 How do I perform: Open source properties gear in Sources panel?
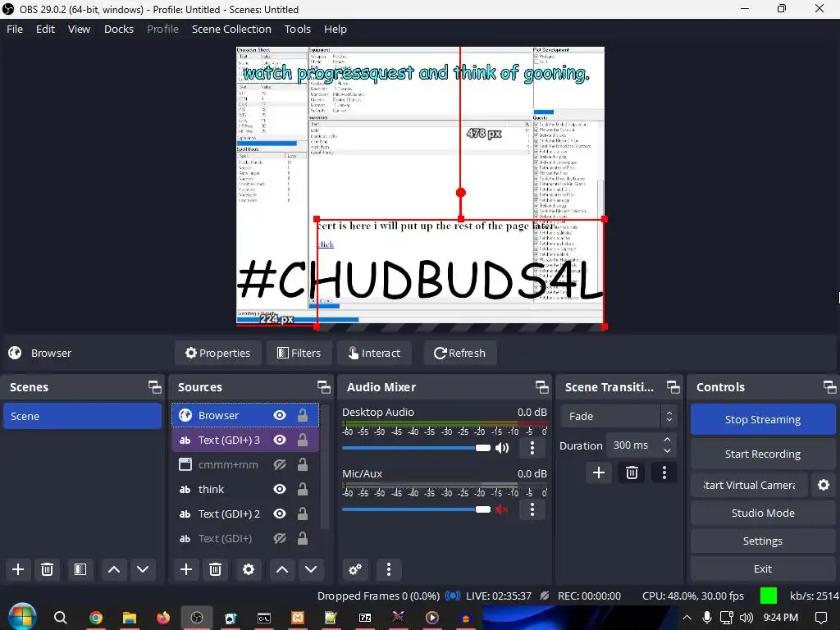[x=249, y=569]
